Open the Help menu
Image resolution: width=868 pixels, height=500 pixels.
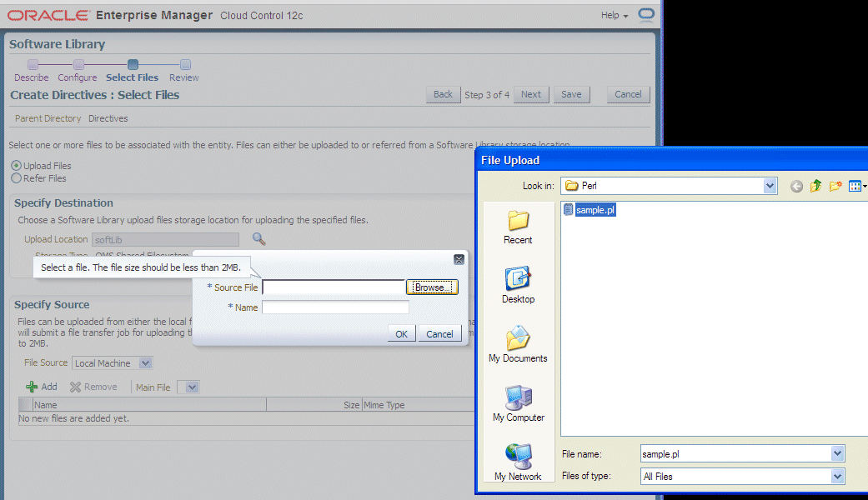pos(615,16)
